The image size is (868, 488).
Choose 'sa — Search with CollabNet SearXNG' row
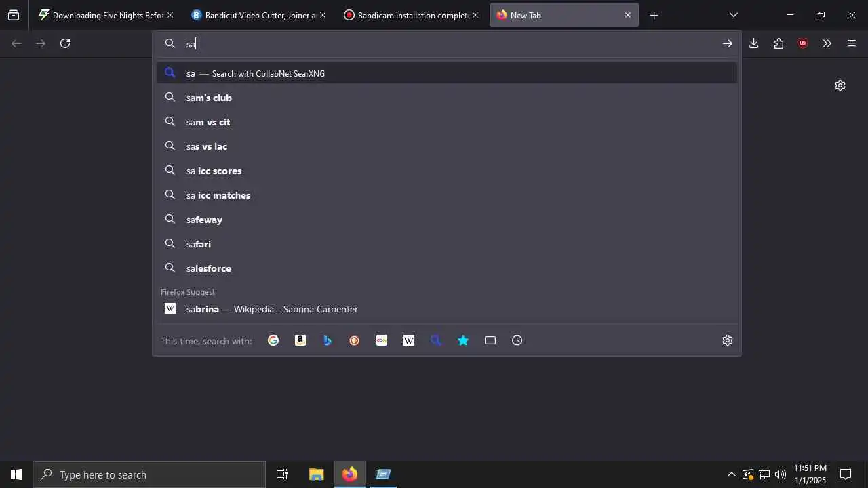pyautogui.click(x=447, y=73)
